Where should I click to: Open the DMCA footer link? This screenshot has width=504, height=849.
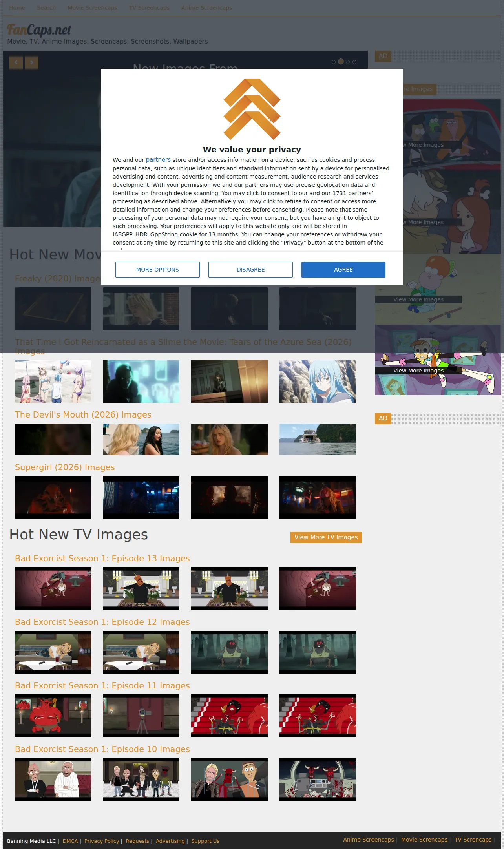[70, 841]
